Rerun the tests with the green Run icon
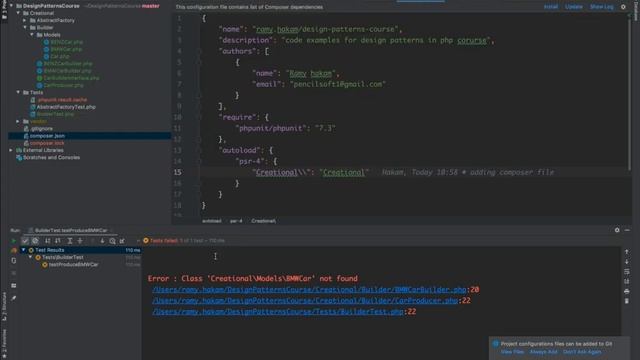 13,241
